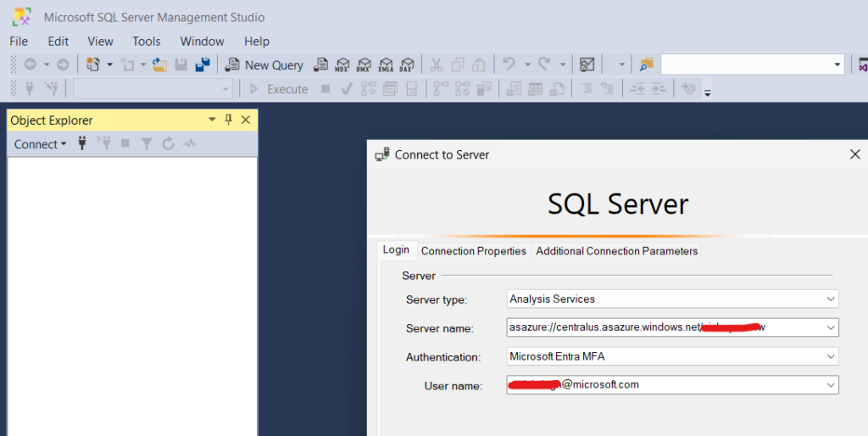Screen dimensions: 868x436
Task: Open Object Explorer window position dropdown arrow
Action: (212, 120)
